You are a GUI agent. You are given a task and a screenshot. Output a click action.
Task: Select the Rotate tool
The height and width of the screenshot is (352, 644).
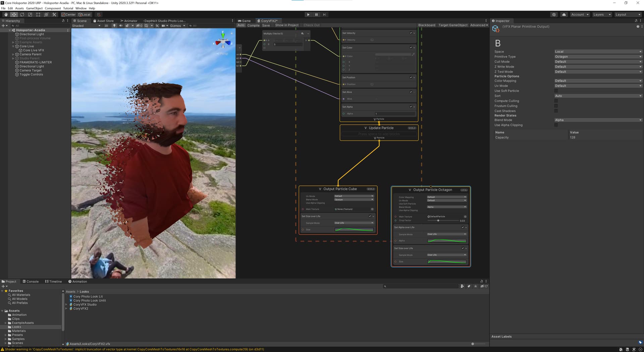click(x=22, y=15)
